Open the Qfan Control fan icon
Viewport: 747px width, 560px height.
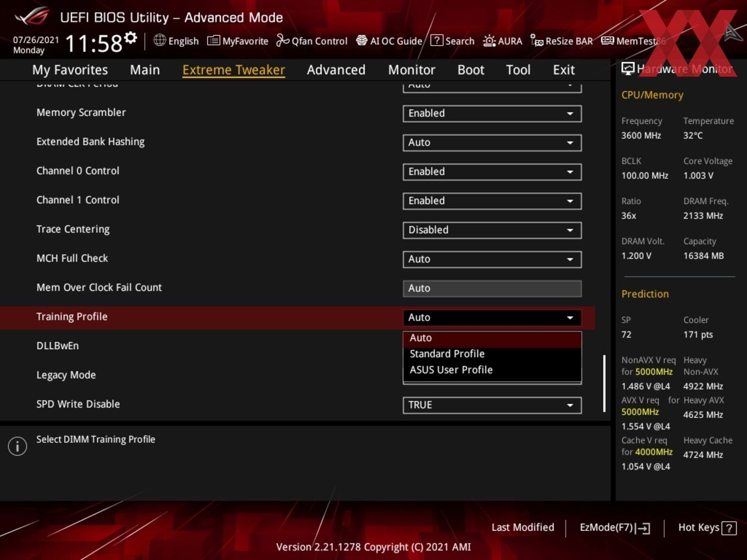[282, 40]
